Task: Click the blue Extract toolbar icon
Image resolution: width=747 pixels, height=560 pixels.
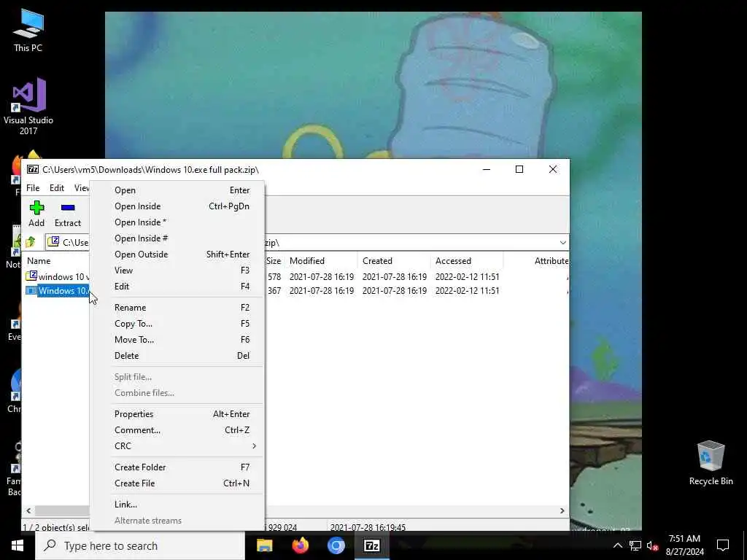Action: 68,208
